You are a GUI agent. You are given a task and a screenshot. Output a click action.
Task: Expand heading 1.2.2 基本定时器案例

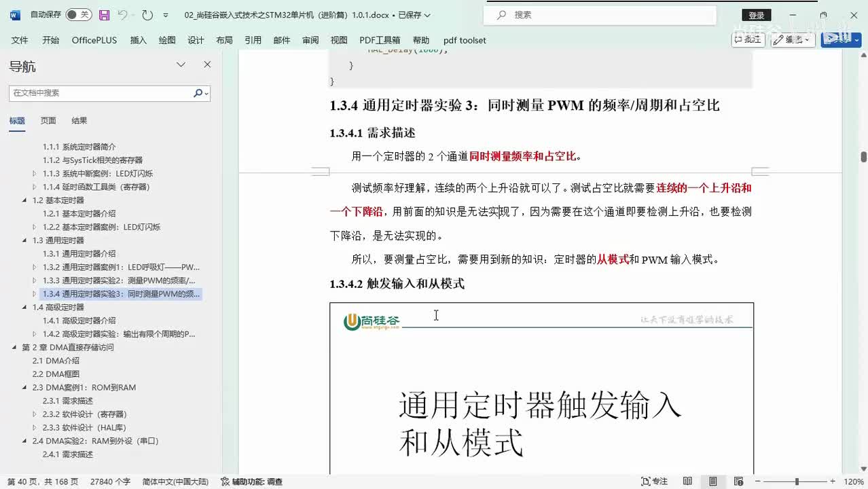[35, 227]
